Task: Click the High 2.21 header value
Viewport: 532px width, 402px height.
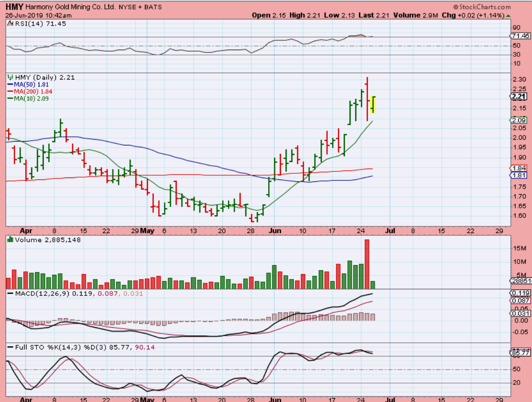Action: point(305,15)
